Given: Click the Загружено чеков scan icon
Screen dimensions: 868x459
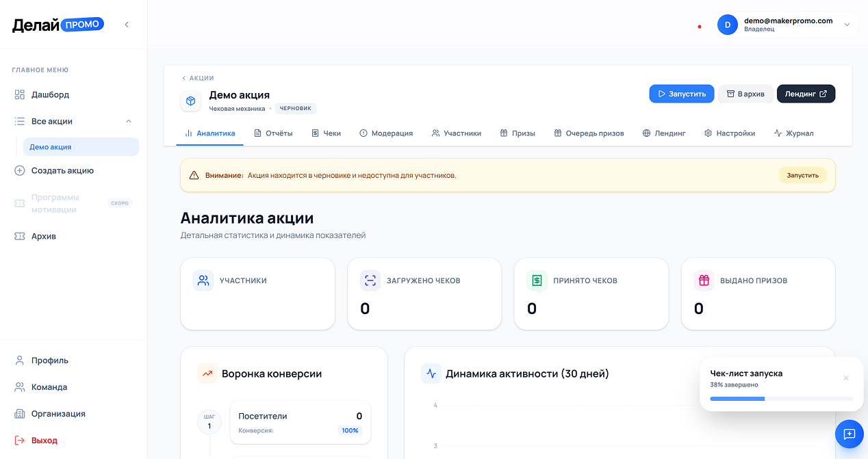Looking at the screenshot, I should tap(370, 280).
